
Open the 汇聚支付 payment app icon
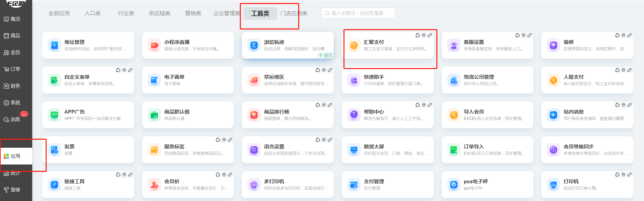(354, 45)
